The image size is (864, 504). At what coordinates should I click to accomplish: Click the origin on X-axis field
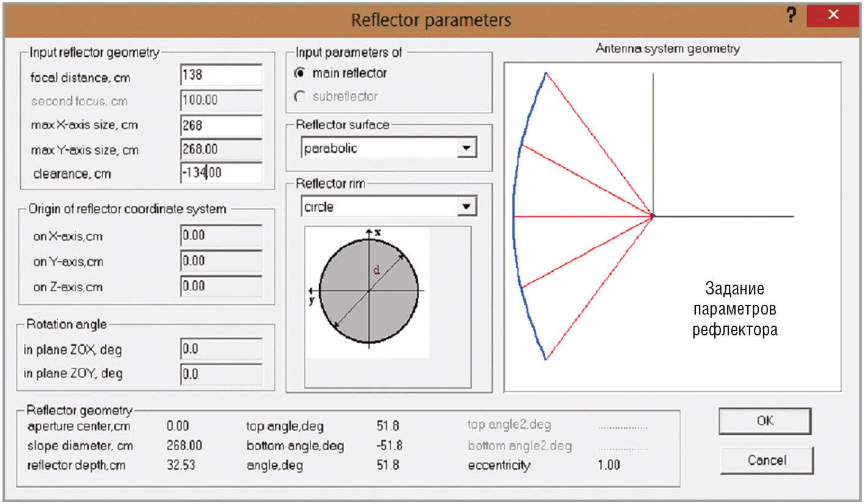click(x=221, y=235)
